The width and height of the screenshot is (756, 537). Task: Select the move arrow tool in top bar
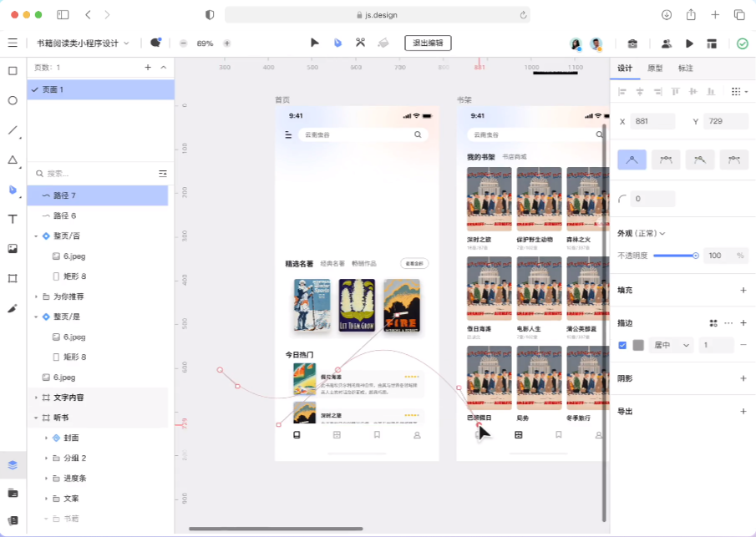pyautogui.click(x=314, y=43)
